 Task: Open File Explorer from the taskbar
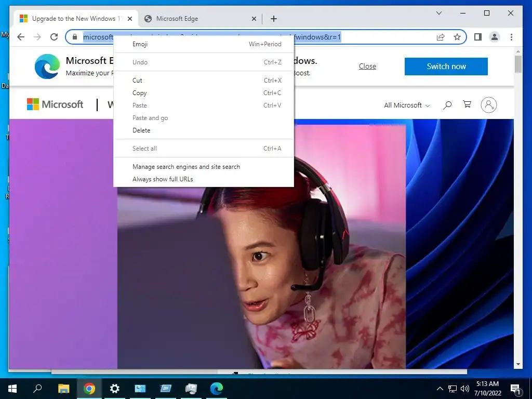(63, 389)
